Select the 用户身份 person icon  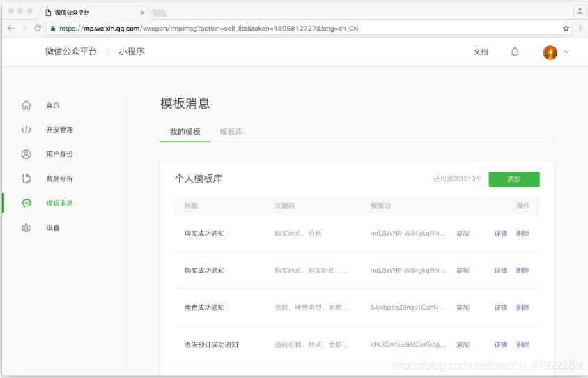26,154
